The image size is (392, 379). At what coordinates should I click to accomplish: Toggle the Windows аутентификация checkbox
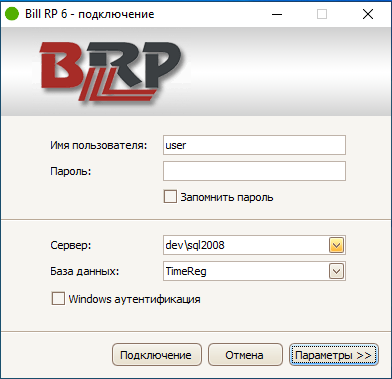pyautogui.click(x=58, y=299)
